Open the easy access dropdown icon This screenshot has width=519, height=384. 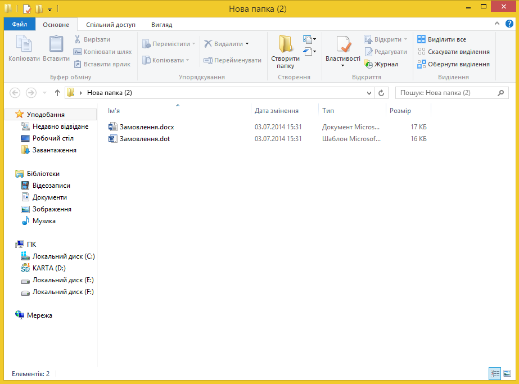tap(309, 51)
